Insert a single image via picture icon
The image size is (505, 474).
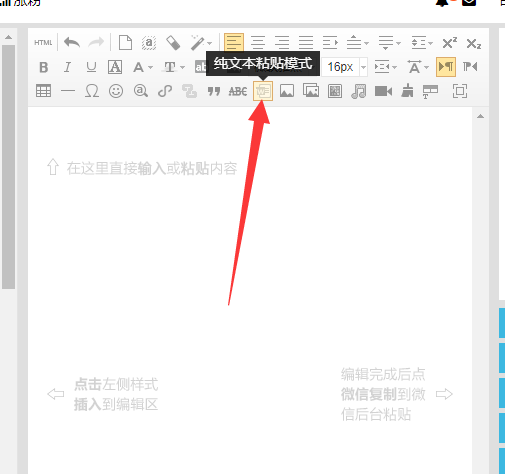coord(287,91)
